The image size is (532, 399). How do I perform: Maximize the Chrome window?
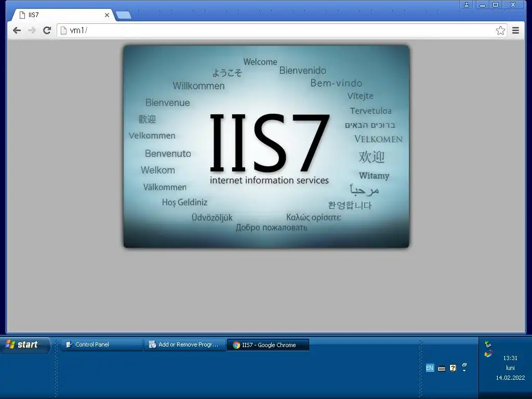point(495,5)
